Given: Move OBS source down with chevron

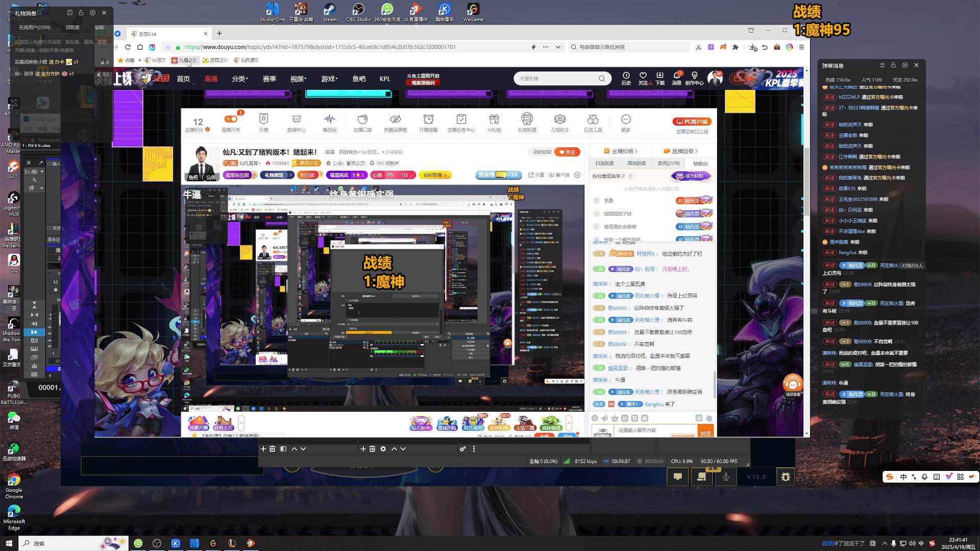Looking at the screenshot, I should tap(403, 449).
